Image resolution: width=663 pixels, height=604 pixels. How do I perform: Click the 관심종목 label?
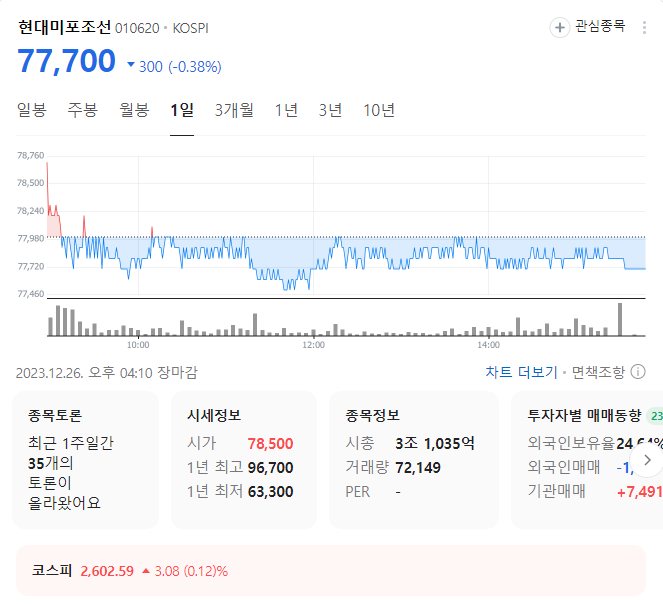[600, 27]
